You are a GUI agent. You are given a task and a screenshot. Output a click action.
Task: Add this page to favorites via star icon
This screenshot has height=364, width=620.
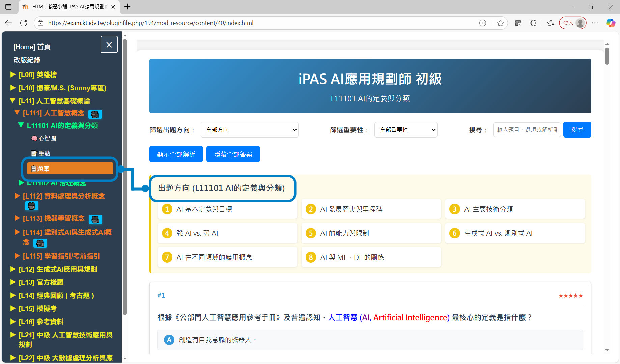click(500, 23)
